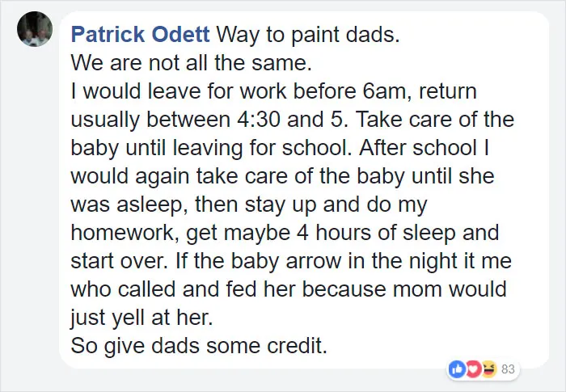Click the reaction count number 83
This screenshot has height=392, width=566.
(508, 369)
